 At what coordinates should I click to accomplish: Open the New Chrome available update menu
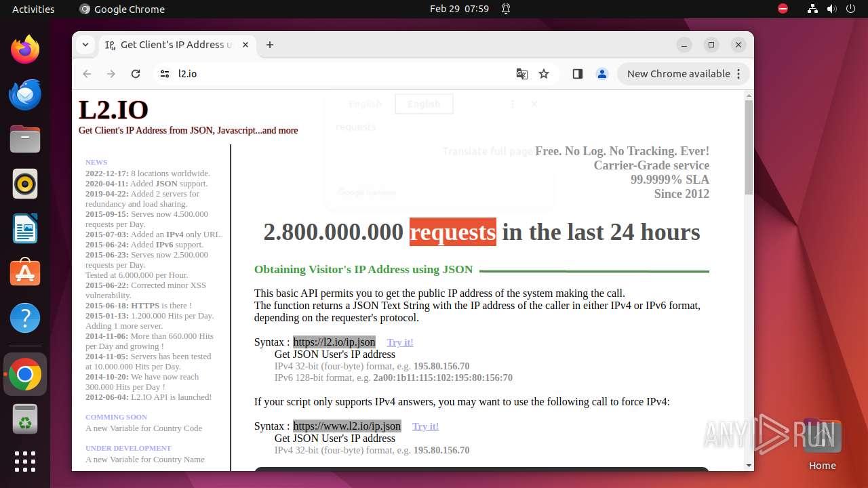tap(684, 74)
